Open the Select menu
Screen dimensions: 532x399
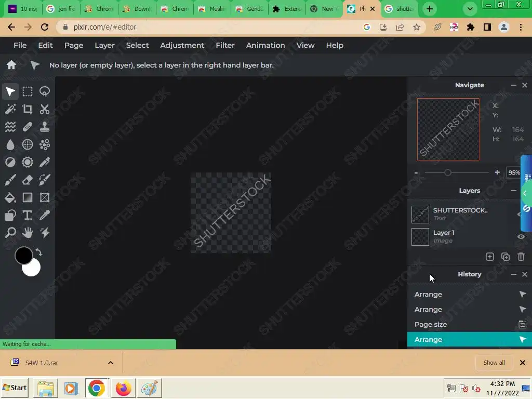(x=137, y=45)
